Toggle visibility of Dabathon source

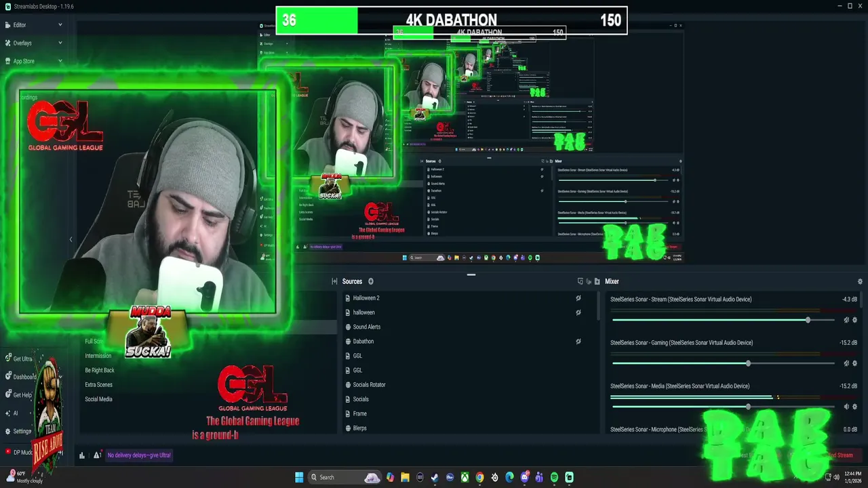[578, 342]
